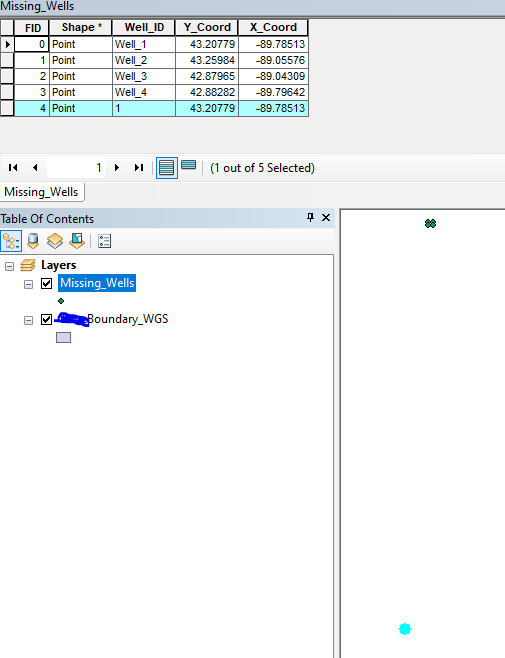The image size is (505, 658).
Task: List layers by source
Action: tap(33, 241)
